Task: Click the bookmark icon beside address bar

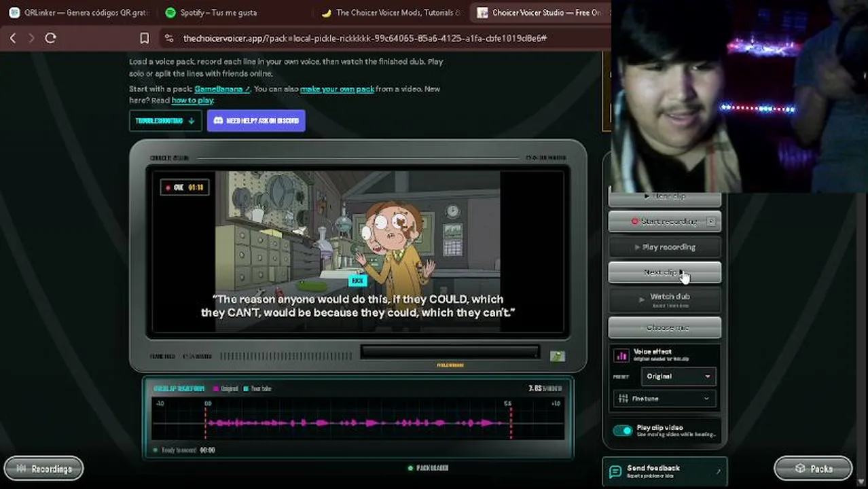Action: pyautogui.click(x=144, y=38)
